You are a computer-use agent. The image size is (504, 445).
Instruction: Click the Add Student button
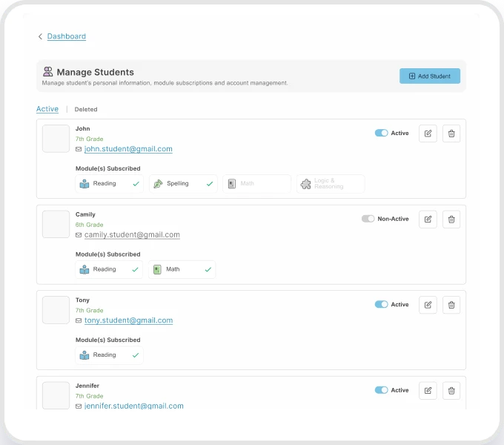[x=430, y=76]
